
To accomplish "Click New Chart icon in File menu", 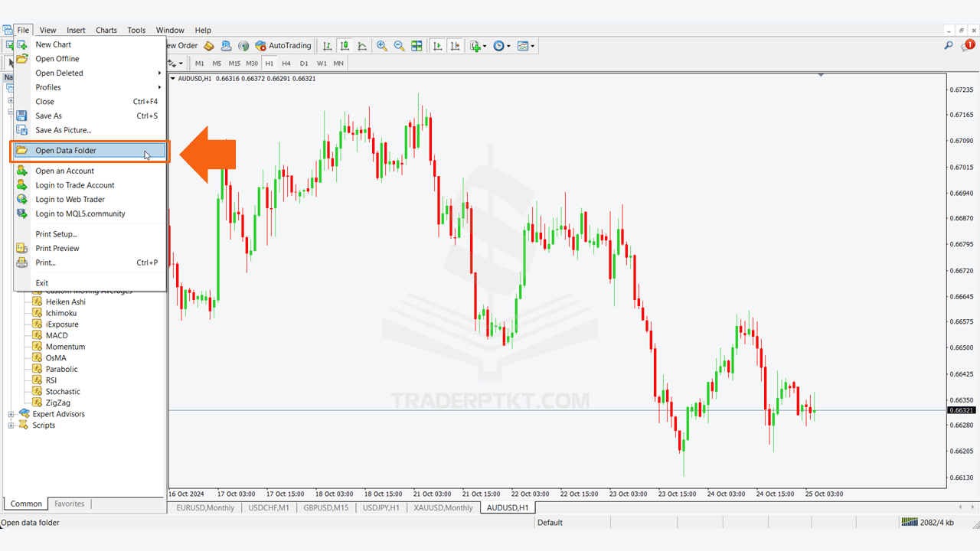I will [21, 44].
